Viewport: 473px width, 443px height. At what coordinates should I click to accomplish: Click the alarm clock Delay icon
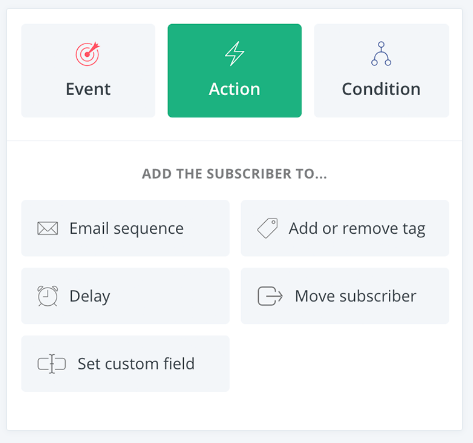click(x=47, y=296)
